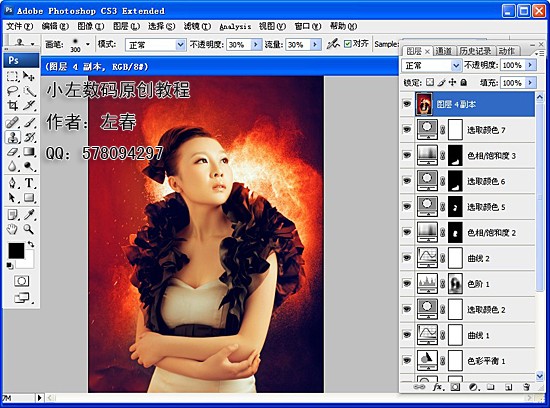The image size is (550, 408).
Task: Toggle visibility of 曲线 2 layer
Action: (x=407, y=258)
